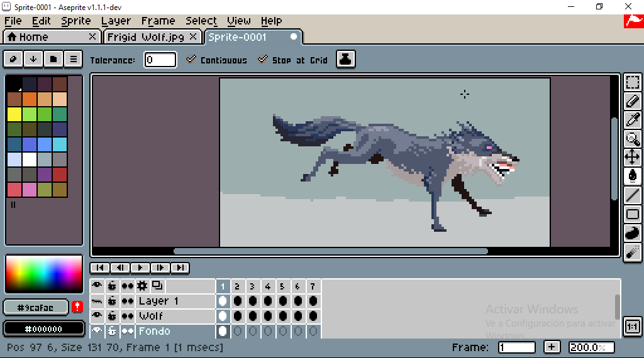Open the ink type selector button

point(346,60)
